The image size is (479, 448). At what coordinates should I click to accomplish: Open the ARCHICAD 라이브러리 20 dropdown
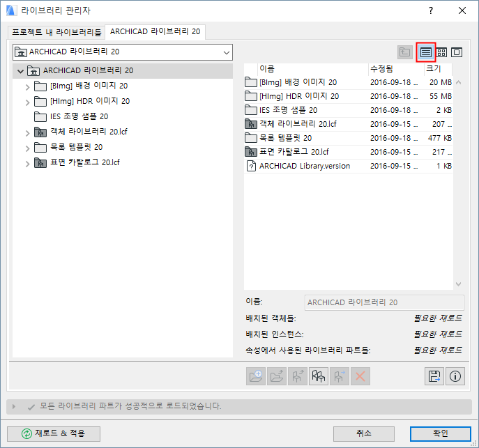(123, 52)
